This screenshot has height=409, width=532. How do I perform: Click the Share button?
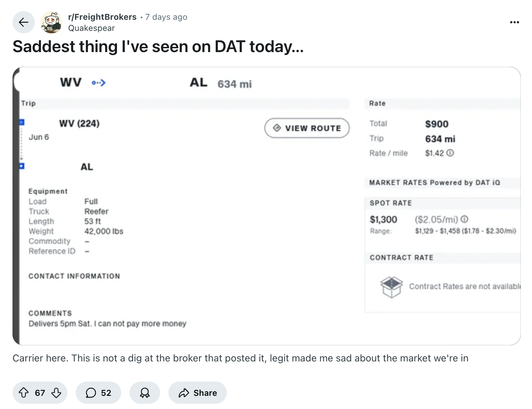(198, 393)
